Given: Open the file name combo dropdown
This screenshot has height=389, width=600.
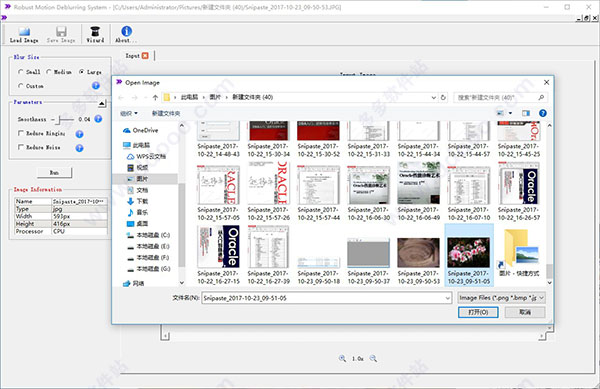Looking at the screenshot, I should tap(447, 298).
